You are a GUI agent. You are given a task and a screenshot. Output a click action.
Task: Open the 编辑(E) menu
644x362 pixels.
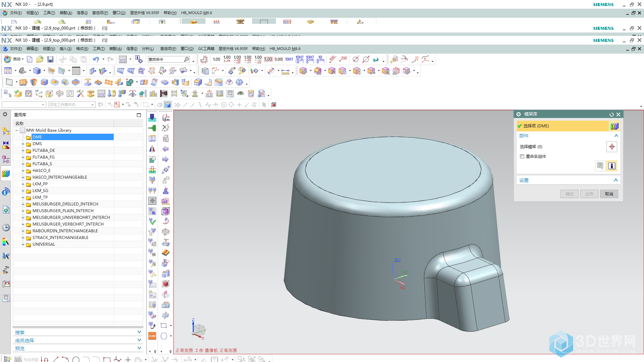coord(32,49)
